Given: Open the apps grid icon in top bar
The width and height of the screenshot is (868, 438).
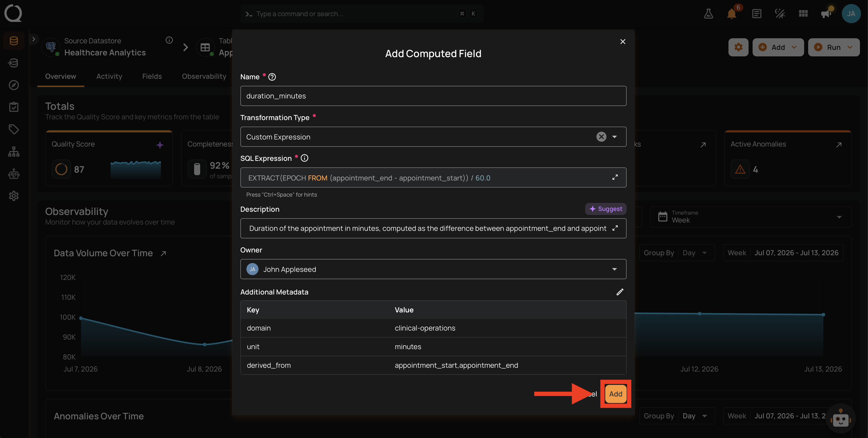Looking at the screenshot, I should 803,14.
